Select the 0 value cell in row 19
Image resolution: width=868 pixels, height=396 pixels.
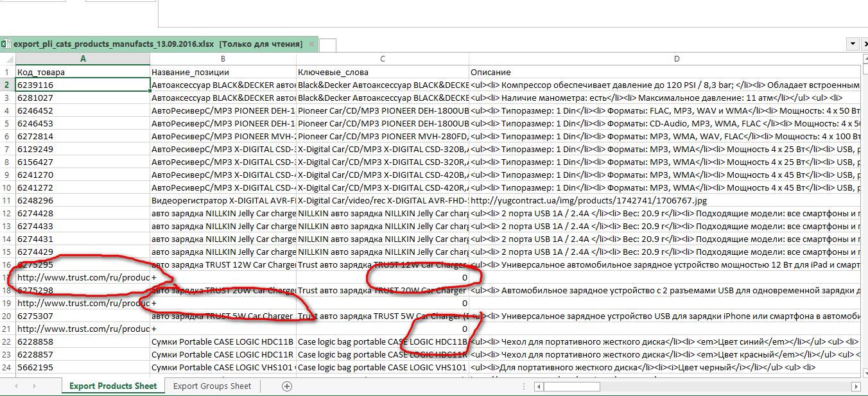(383, 303)
